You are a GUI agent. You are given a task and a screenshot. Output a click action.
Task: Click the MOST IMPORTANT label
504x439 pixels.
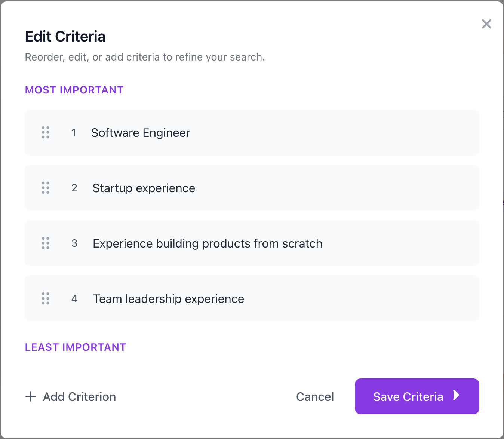point(74,90)
